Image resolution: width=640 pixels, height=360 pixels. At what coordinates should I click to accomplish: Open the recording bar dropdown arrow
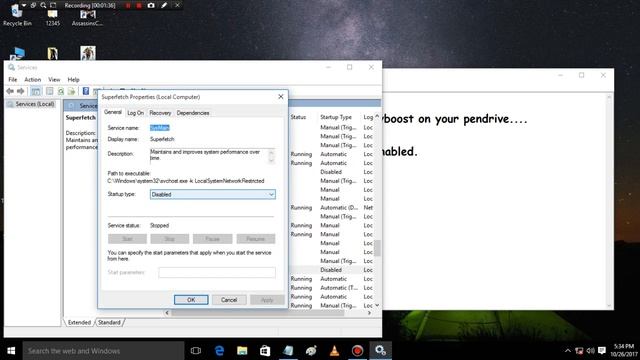[24, 5]
